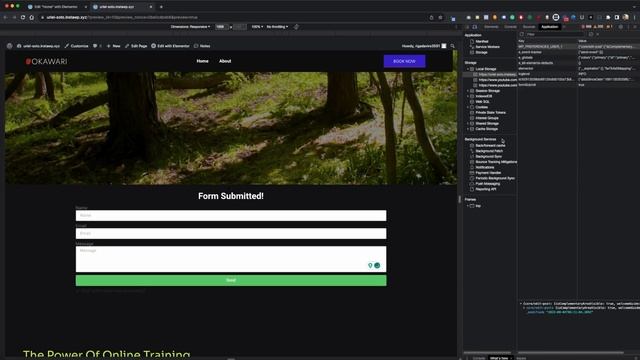Expand the Shared Storage tree node

coord(468,124)
